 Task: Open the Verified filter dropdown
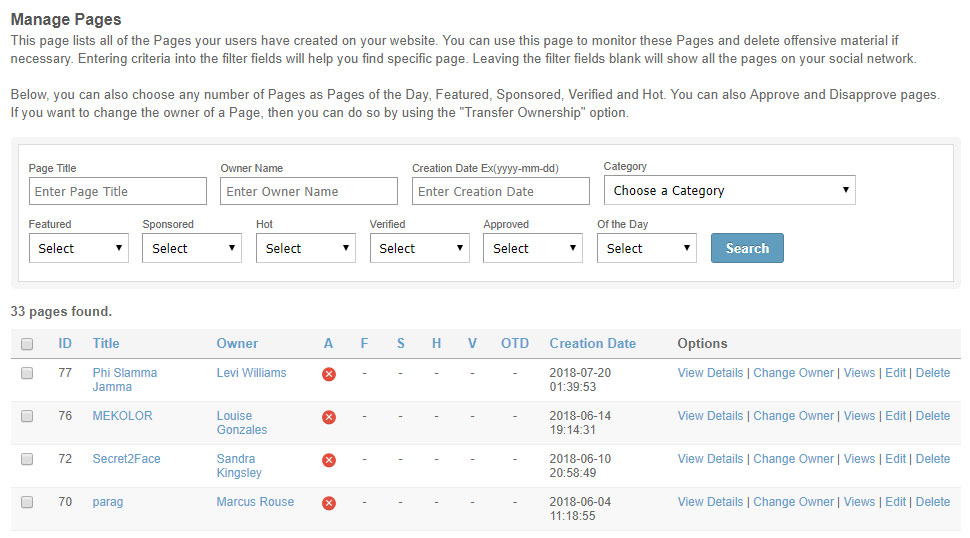(x=419, y=248)
